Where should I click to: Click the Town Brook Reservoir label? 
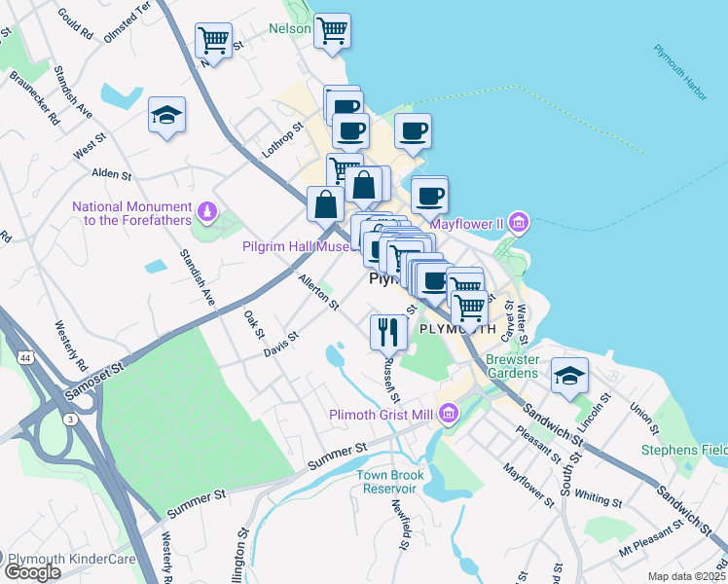coord(389,482)
